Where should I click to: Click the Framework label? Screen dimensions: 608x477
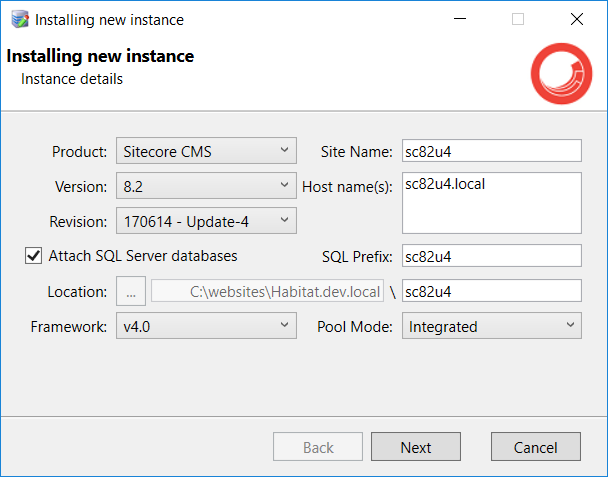[69, 327]
